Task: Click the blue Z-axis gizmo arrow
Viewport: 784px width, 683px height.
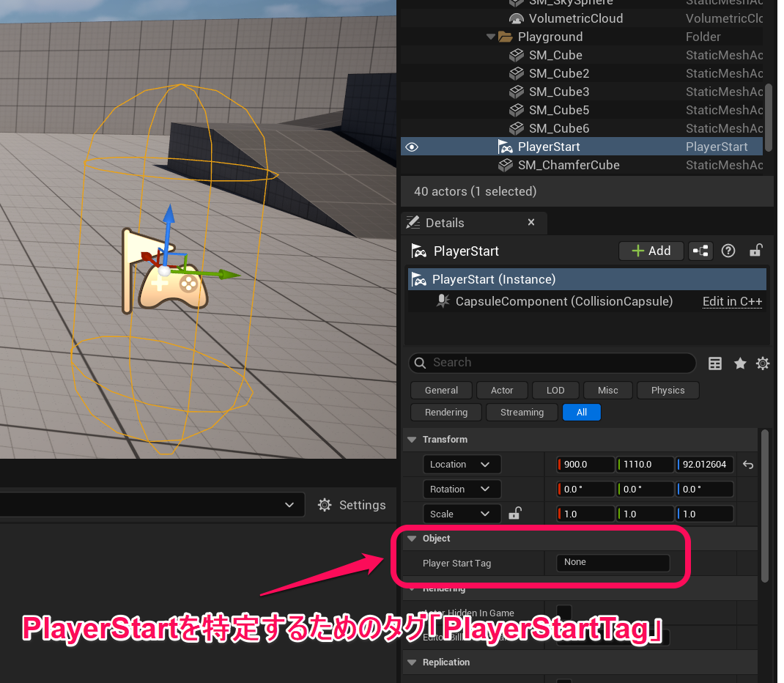Action: click(x=169, y=216)
